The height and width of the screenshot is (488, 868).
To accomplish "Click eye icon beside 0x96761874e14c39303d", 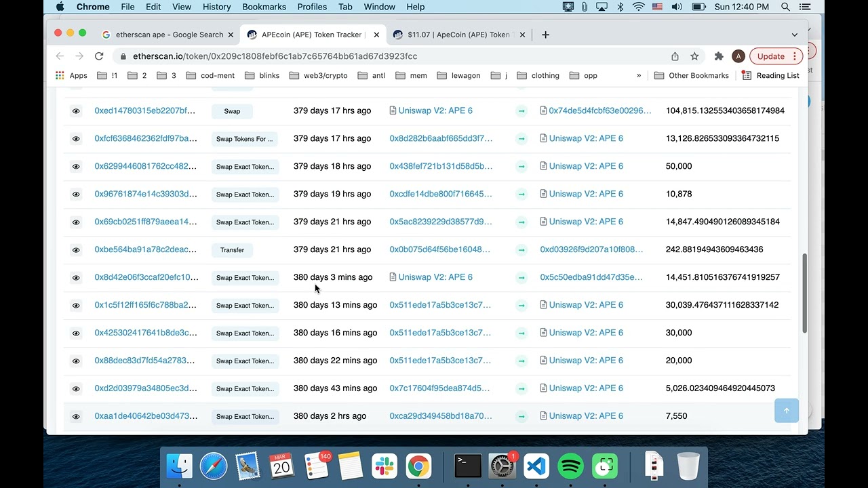I will [x=76, y=195].
